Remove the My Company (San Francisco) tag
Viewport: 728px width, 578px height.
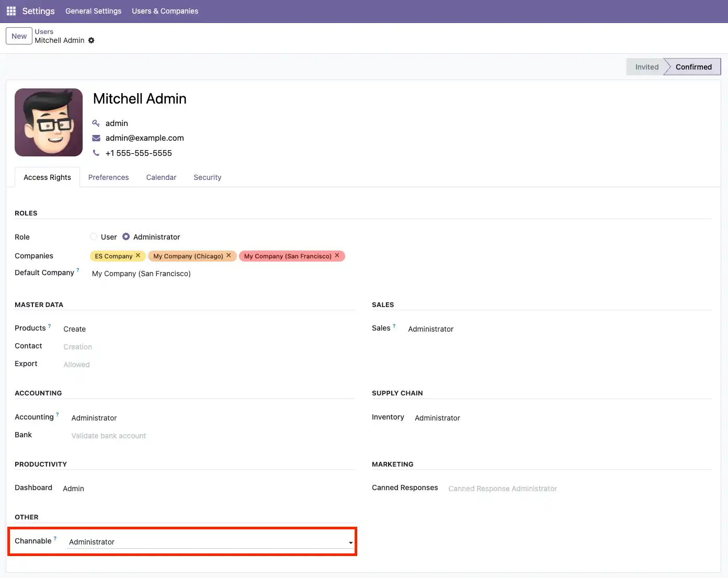[x=337, y=256]
